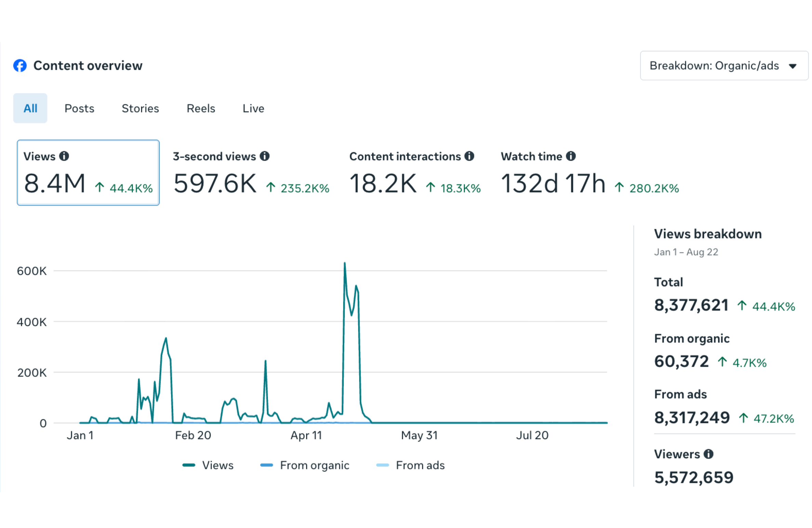This screenshot has height=528, width=812.
Task: Click the From organic legend color marker
Action: (x=267, y=465)
